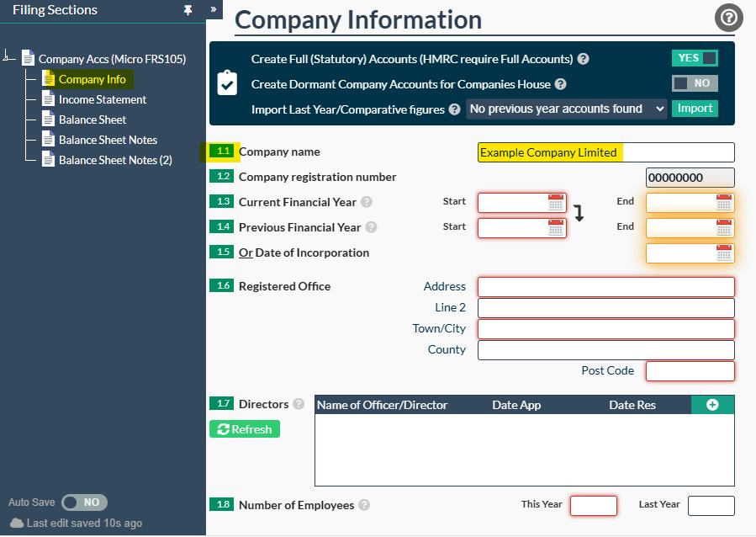Click the Income Statement document icon
The width and height of the screenshot is (756, 537).
tap(48, 99)
